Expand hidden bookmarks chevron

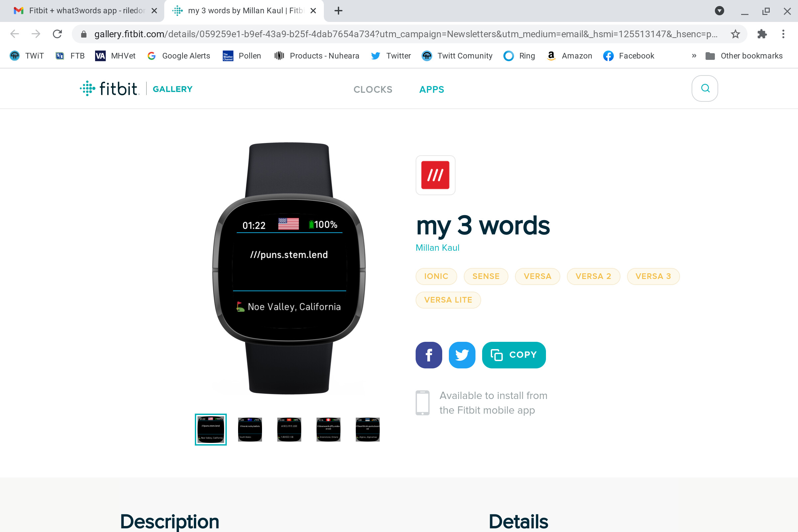coord(694,56)
